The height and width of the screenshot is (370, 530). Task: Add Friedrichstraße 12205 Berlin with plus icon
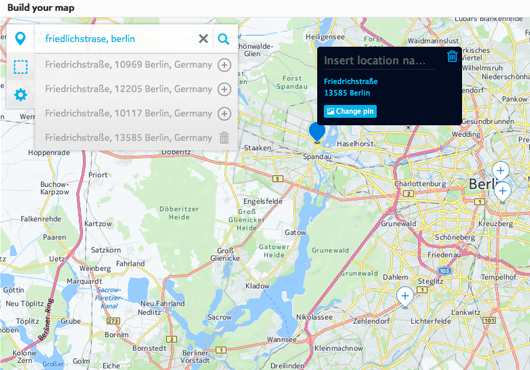click(x=224, y=89)
